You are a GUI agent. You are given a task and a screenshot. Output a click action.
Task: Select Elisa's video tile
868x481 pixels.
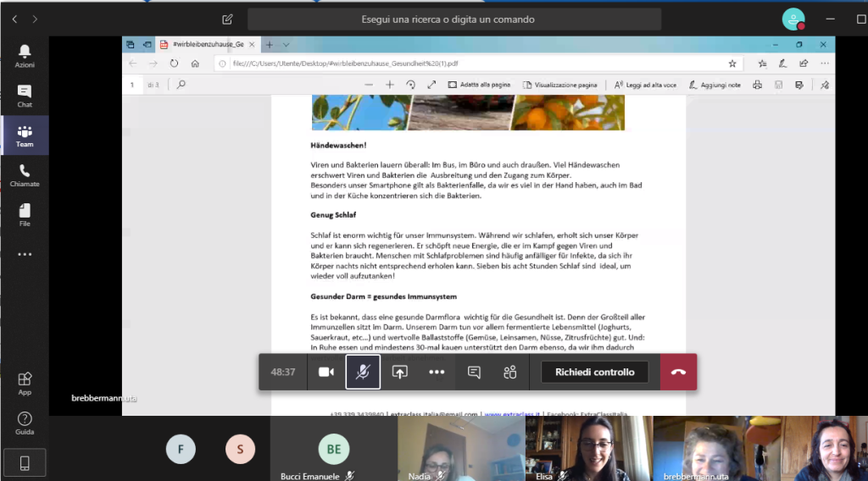pos(589,449)
